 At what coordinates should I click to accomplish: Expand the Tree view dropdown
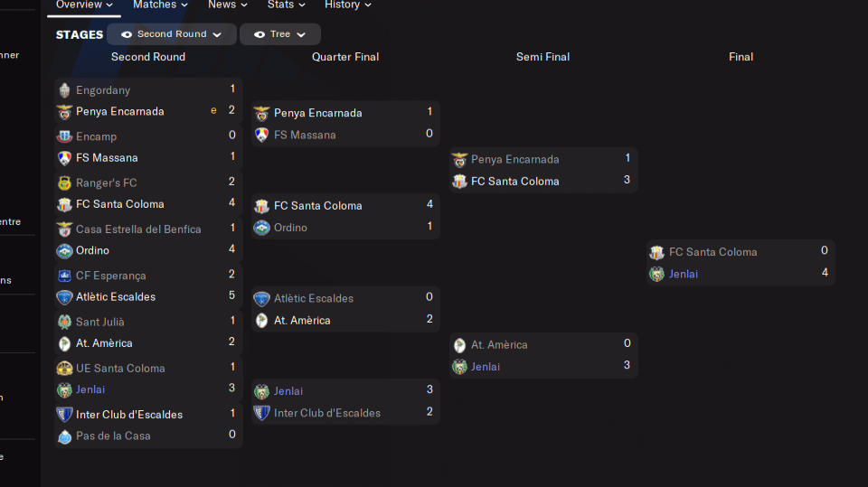[301, 34]
